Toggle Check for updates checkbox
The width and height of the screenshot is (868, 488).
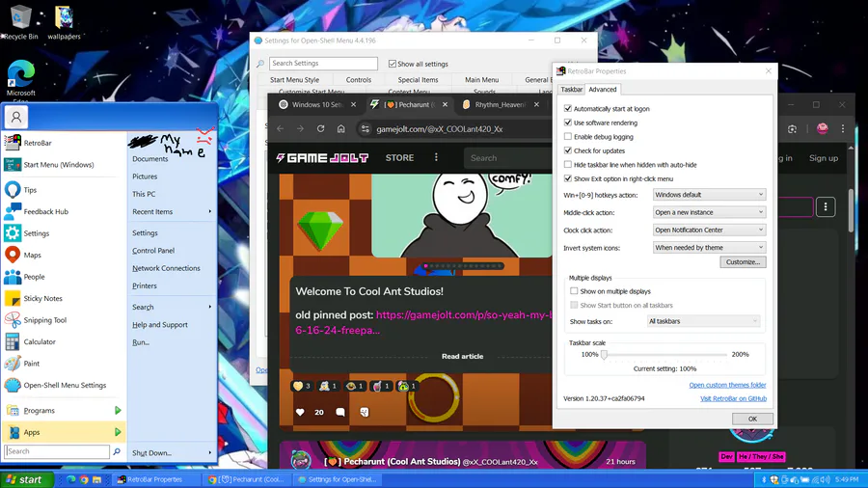point(567,150)
